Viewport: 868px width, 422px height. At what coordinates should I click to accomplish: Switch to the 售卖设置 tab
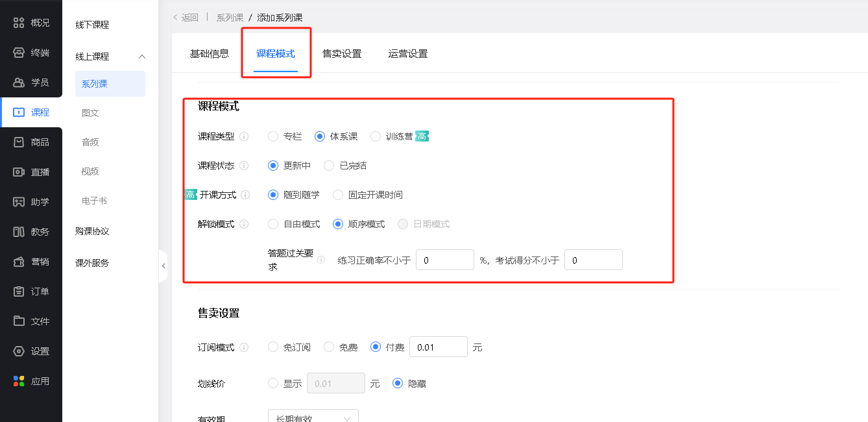tap(341, 54)
